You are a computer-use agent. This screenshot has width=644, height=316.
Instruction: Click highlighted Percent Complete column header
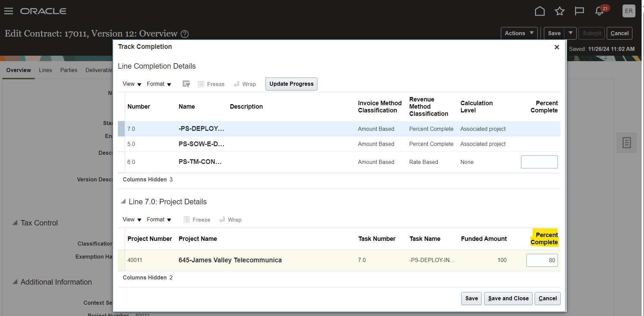tap(544, 238)
